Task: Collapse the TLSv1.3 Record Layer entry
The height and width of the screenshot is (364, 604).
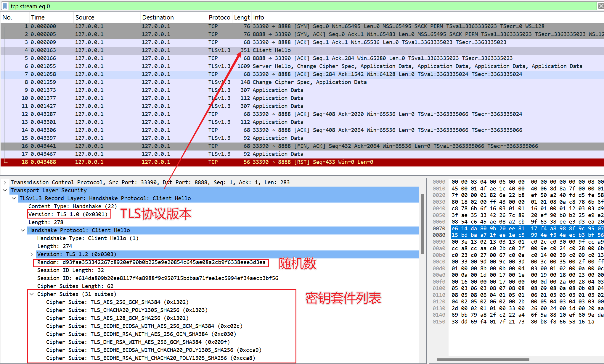Action: (14, 198)
